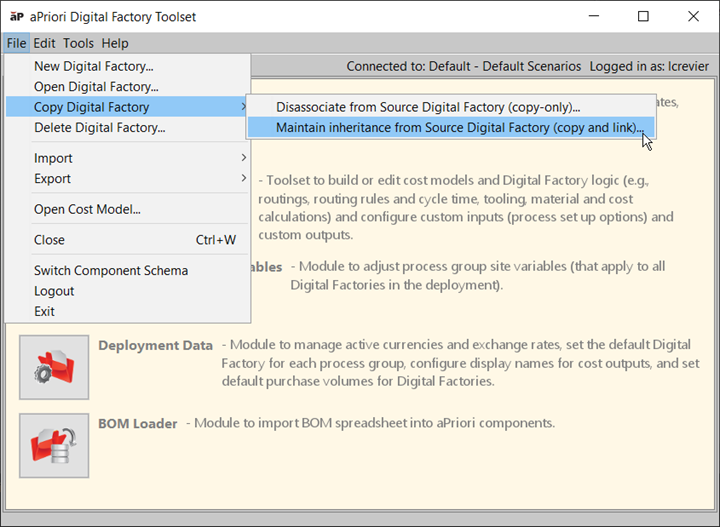Select Logout from File menu

tap(128, 291)
